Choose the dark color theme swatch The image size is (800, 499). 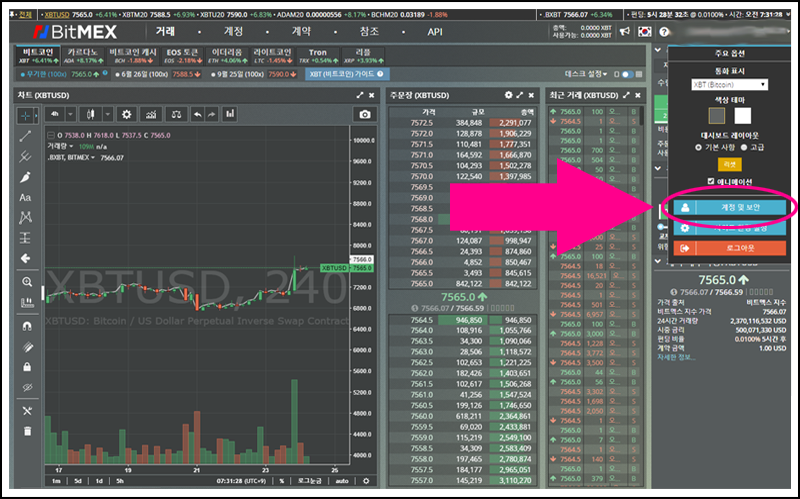717,116
